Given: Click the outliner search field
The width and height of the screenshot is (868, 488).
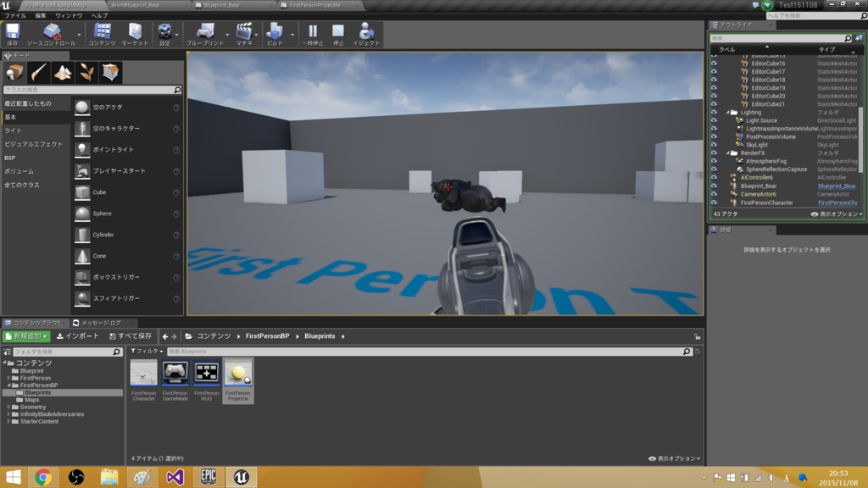Looking at the screenshot, I should pos(777,38).
